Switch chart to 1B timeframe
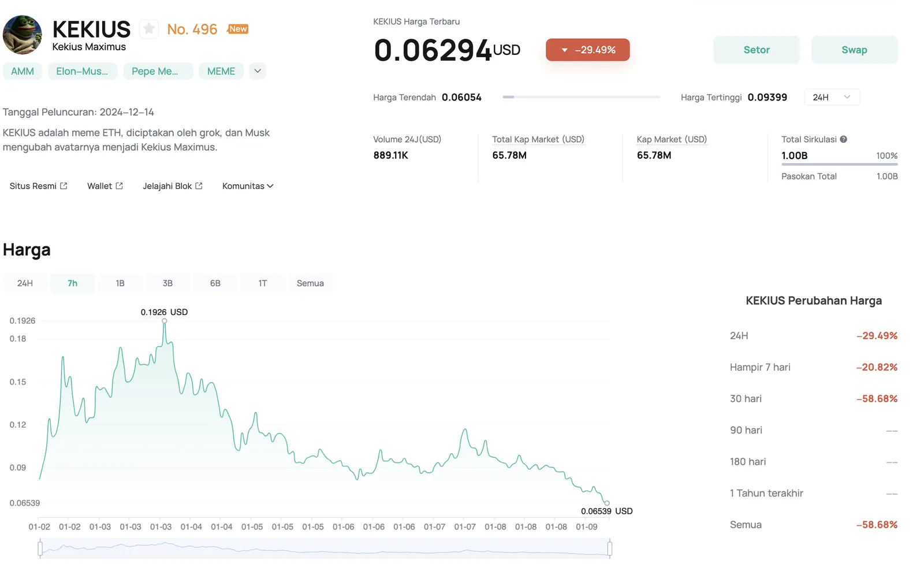The width and height of the screenshot is (924, 567). (120, 283)
